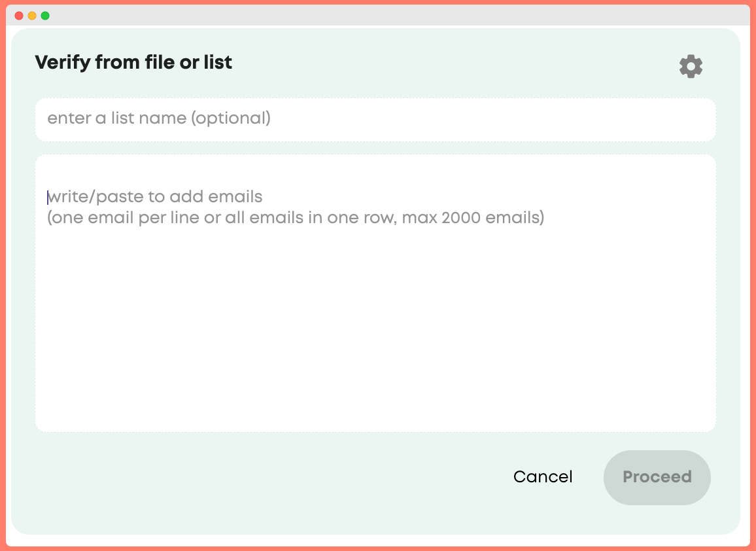Hit the Proceed button
Screen dimensions: 756x551
[657, 478]
